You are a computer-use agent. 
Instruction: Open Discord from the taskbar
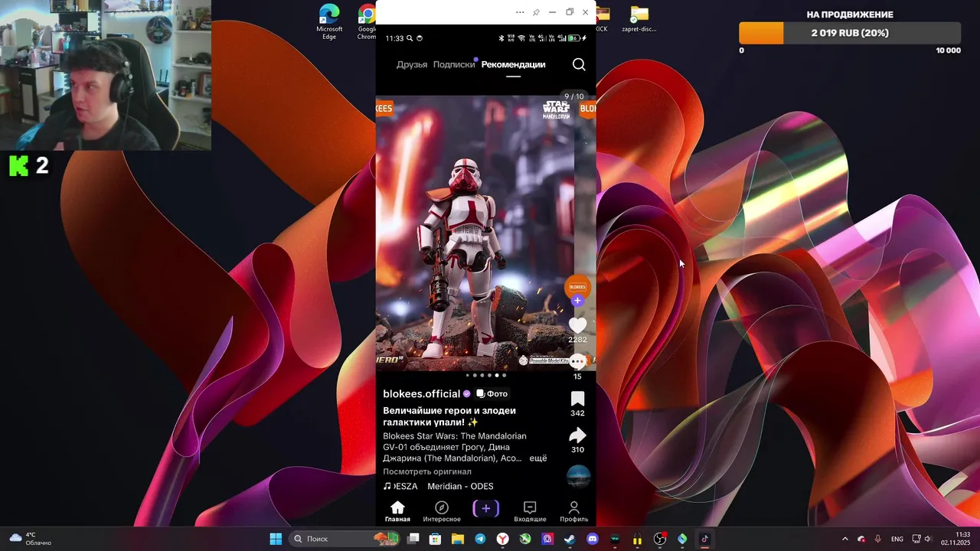point(592,539)
